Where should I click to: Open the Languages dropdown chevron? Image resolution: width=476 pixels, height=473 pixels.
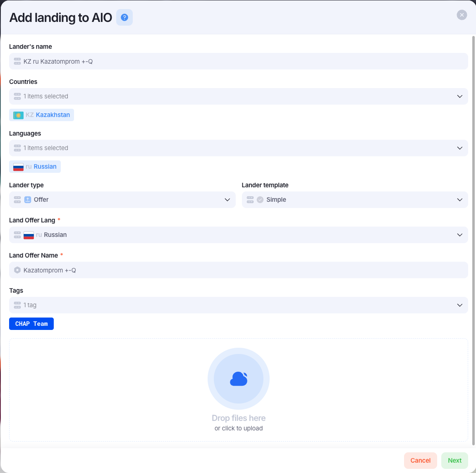tap(459, 148)
